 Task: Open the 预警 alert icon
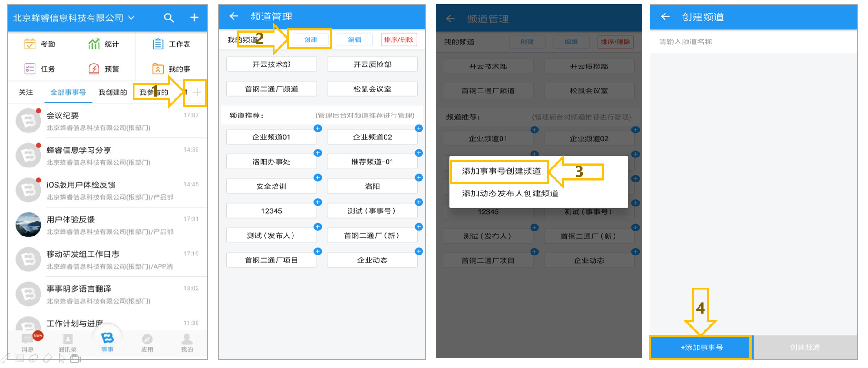click(94, 69)
